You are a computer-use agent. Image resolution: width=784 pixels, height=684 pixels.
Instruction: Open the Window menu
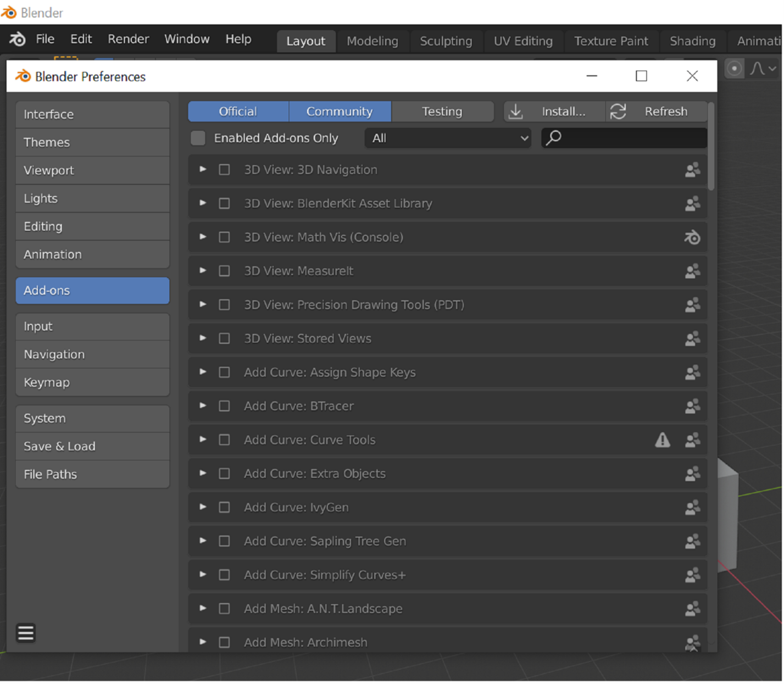187,39
